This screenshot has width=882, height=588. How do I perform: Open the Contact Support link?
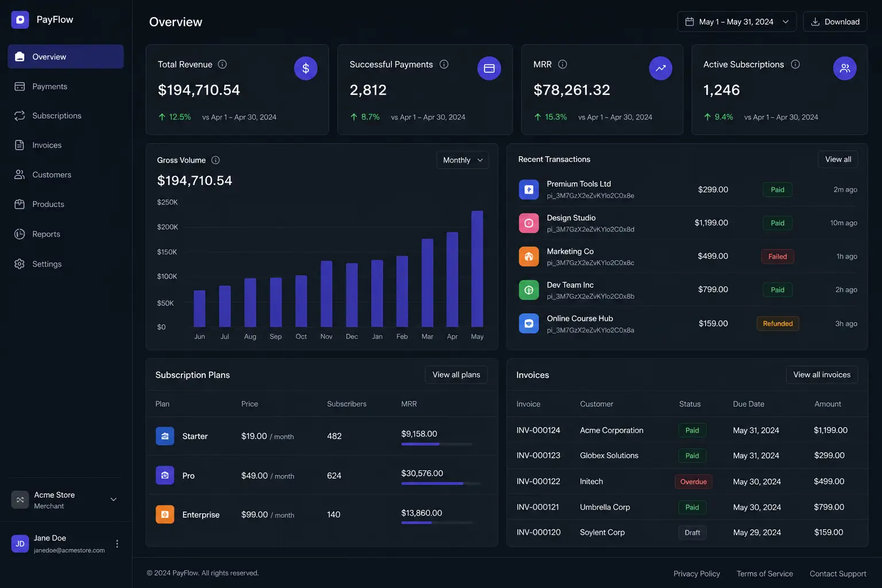[x=838, y=574]
